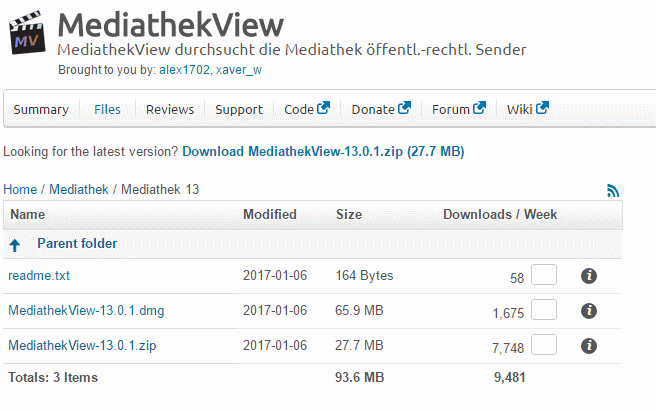Open the Summary tab

(41, 110)
